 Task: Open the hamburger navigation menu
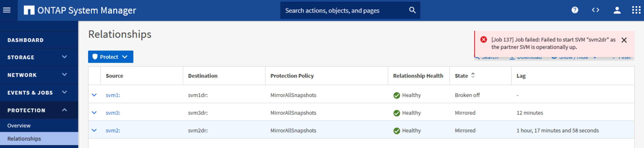tap(7, 10)
